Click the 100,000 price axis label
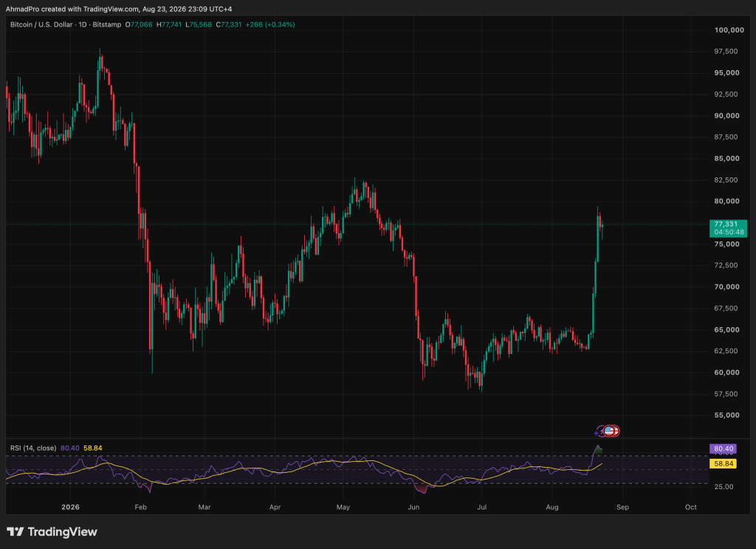The width and height of the screenshot is (756, 549). pos(729,30)
